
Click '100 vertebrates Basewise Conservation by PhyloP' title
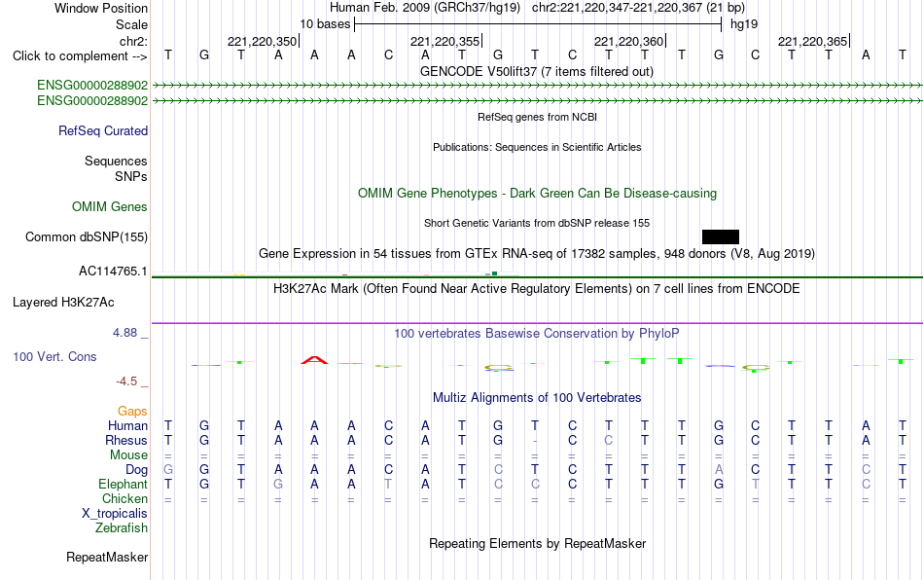click(x=537, y=334)
